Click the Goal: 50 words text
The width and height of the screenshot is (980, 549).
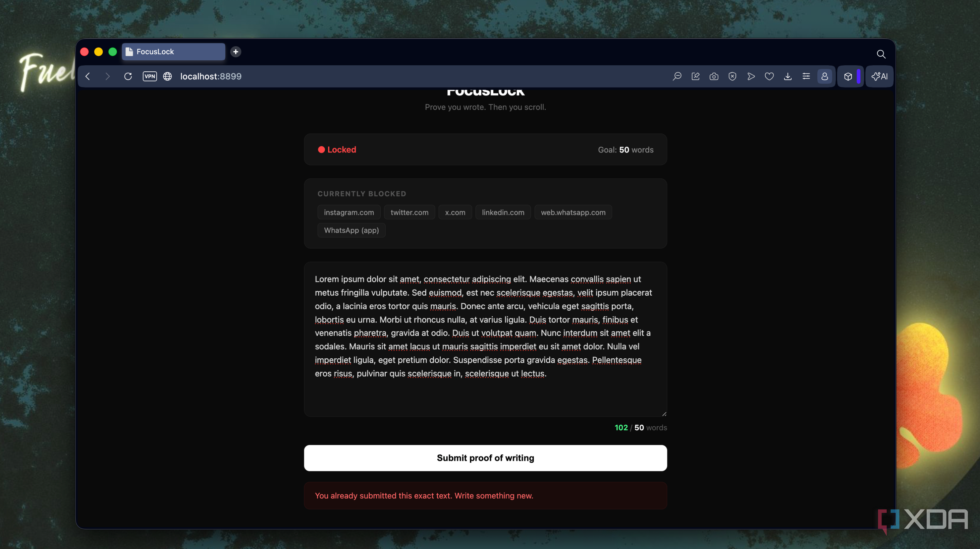pos(625,149)
